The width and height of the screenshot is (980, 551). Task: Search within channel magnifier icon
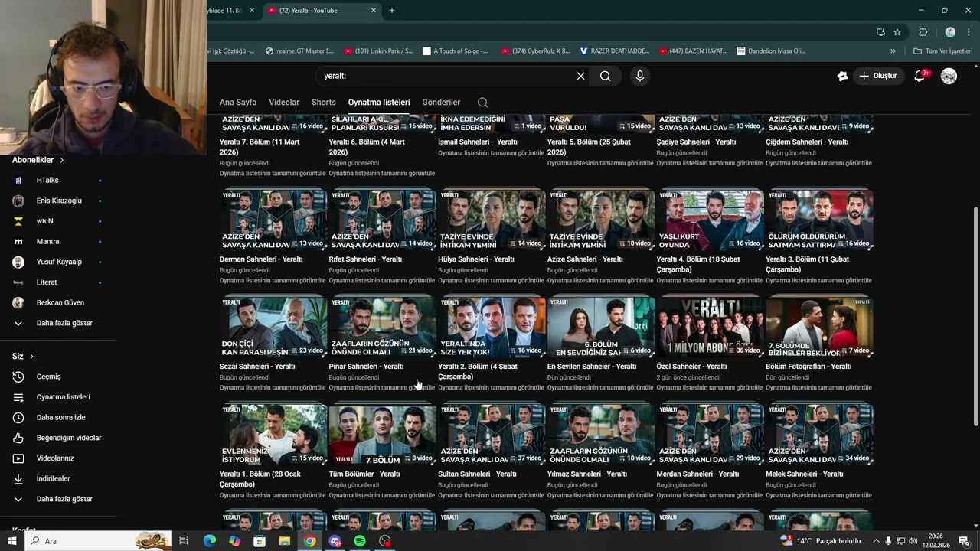(482, 103)
